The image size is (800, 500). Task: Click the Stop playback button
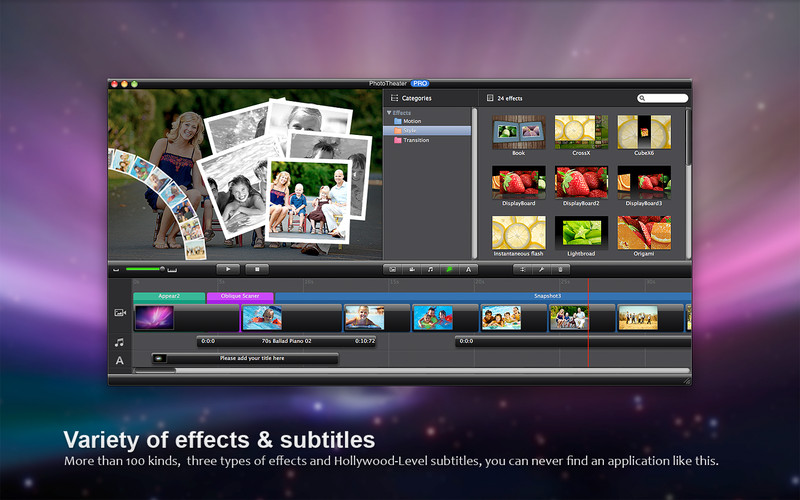(x=257, y=269)
